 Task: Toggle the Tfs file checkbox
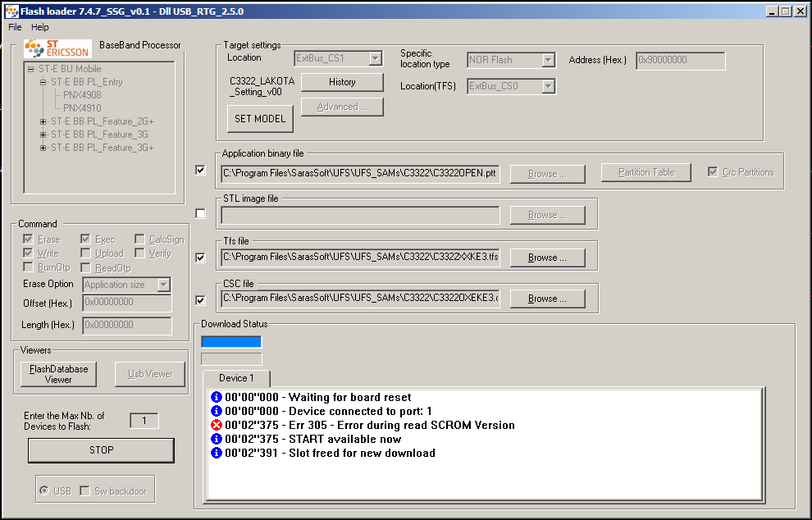point(200,258)
